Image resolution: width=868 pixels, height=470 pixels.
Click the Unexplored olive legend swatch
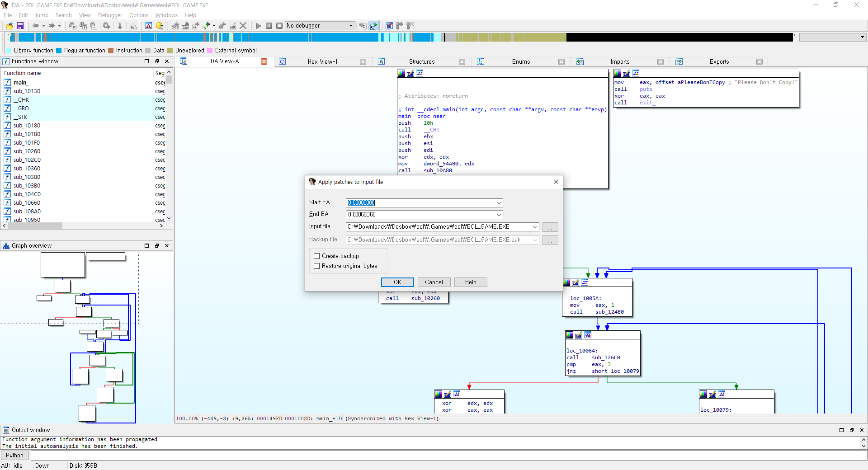point(170,51)
